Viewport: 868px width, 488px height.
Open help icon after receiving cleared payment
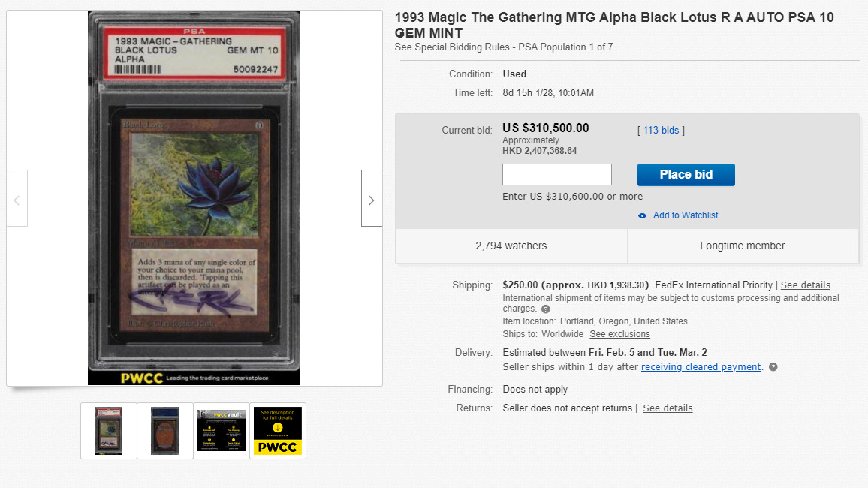pyautogui.click(x=773, y=367)
